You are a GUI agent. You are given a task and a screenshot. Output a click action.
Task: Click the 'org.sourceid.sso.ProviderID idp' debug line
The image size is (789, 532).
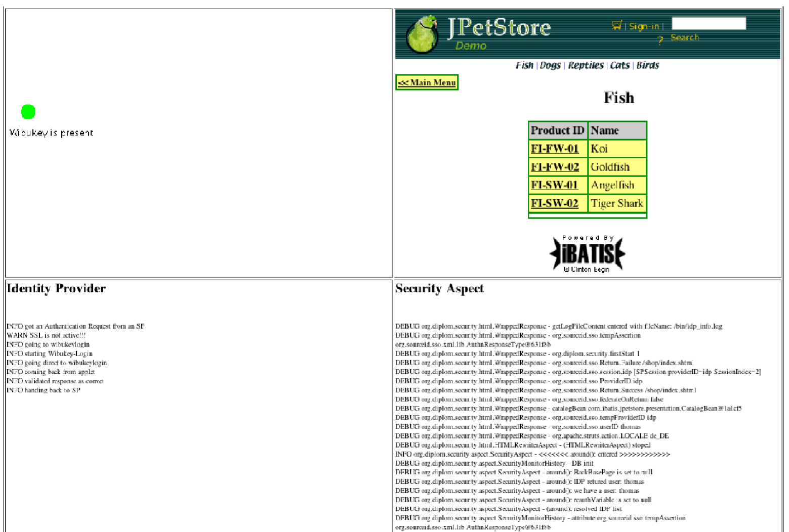point(519,381)
